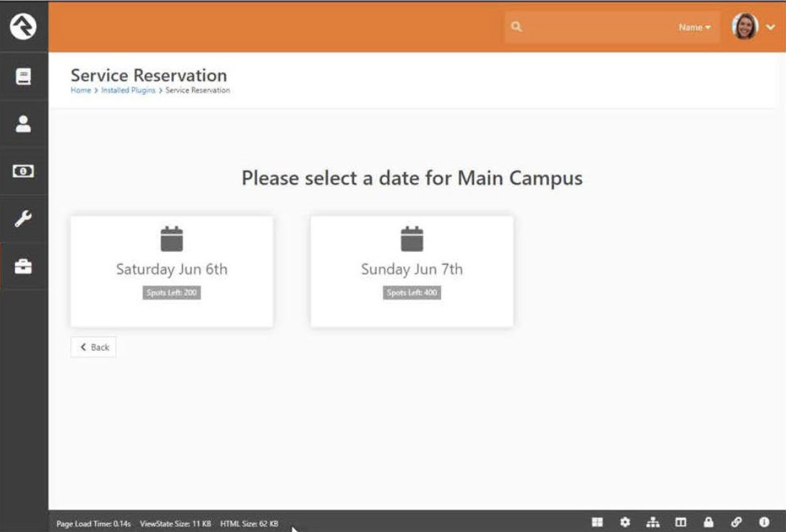This screenshot has width=786, height=532.
Task: Click the page layout columns icon
Action: pos(680,523)
